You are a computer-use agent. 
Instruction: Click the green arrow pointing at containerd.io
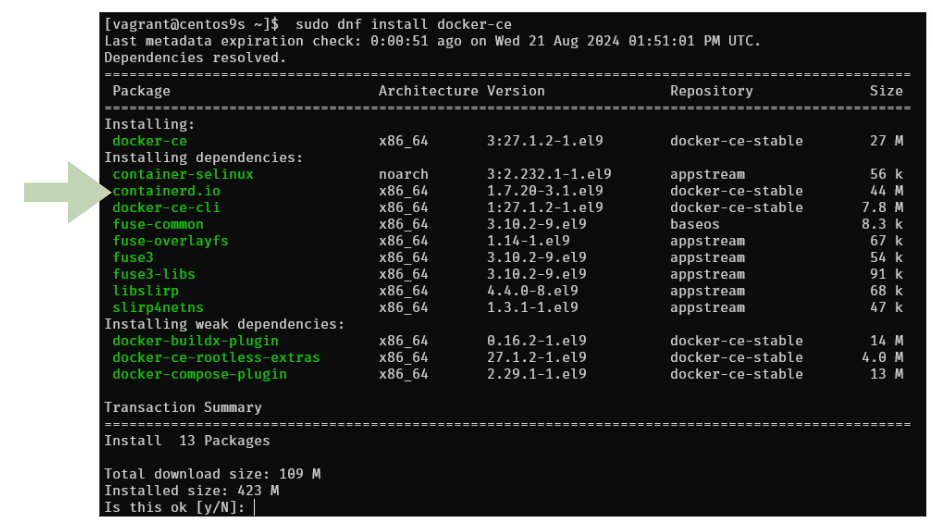65,190
